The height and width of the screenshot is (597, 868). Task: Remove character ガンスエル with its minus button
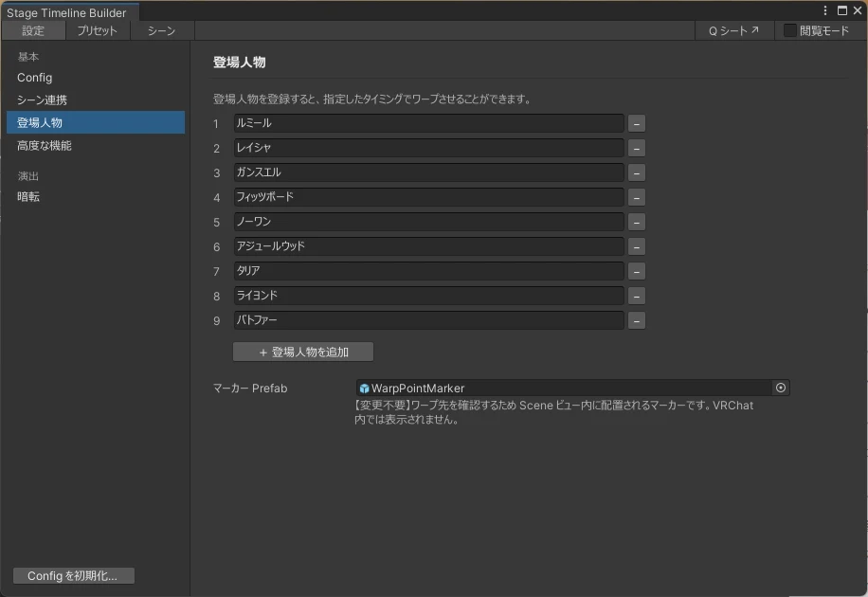(637, 172)
